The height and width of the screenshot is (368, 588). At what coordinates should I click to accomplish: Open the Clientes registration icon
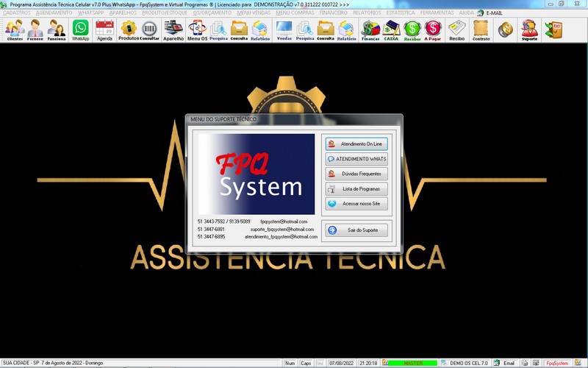(x=15, y=30)
